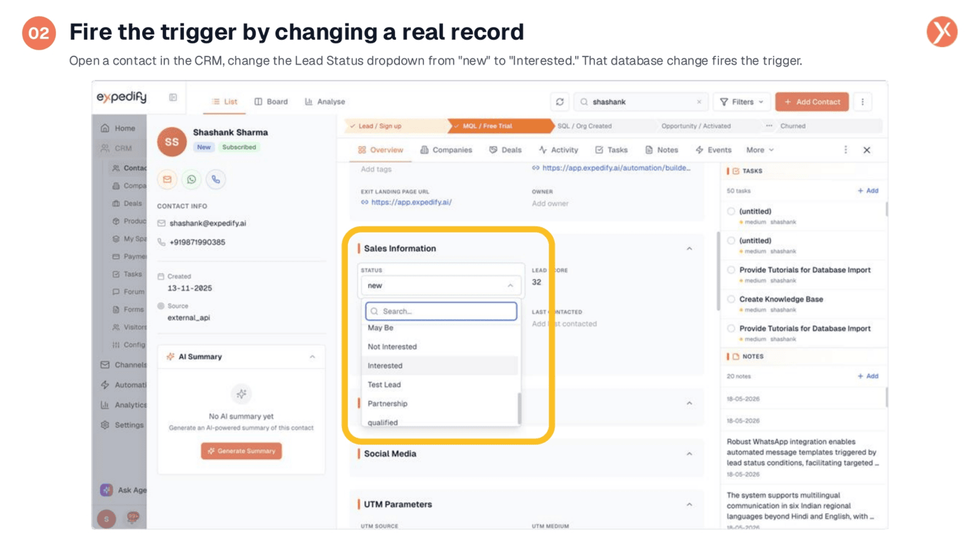The image size is (980, 551).
Task: Collapse the AI Summary card
Action: pyautogui.click(x=312, y=357)
